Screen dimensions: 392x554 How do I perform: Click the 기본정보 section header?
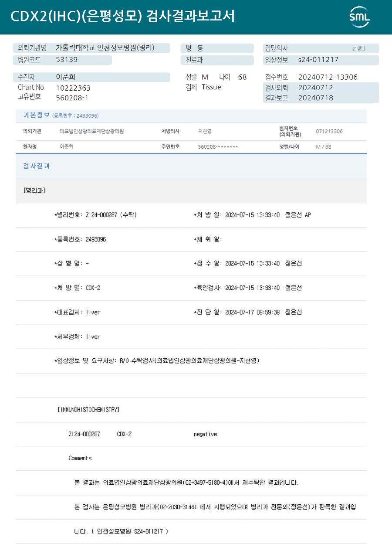pyautogui.click(x=36, y=115)
